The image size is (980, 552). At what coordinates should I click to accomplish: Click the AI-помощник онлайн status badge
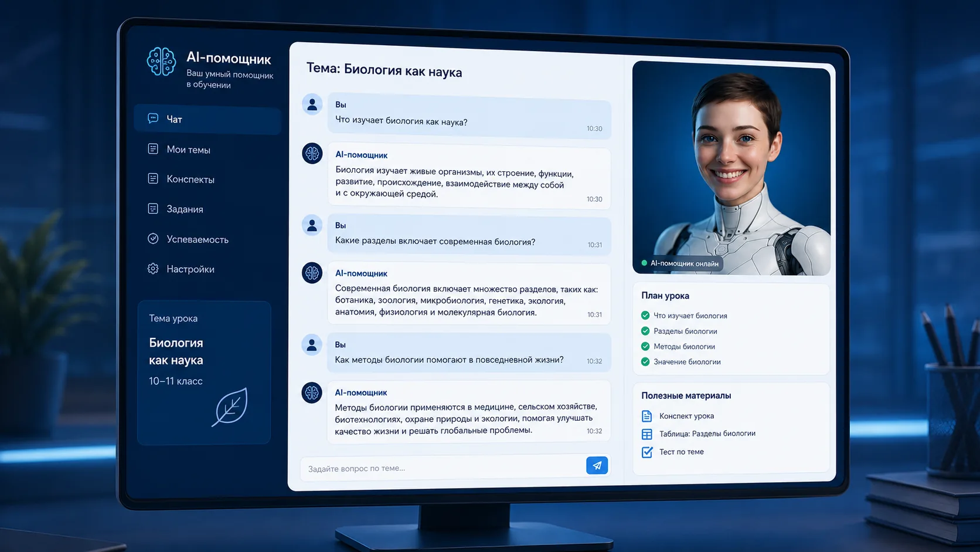680,263
